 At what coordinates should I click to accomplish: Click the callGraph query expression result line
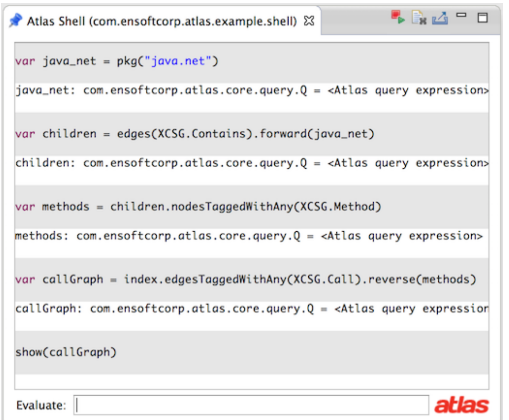tap(252, 308)
